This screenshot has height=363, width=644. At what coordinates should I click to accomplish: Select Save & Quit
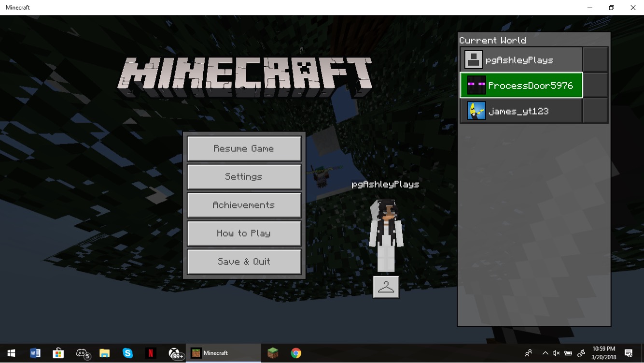[x=244, y=261]
